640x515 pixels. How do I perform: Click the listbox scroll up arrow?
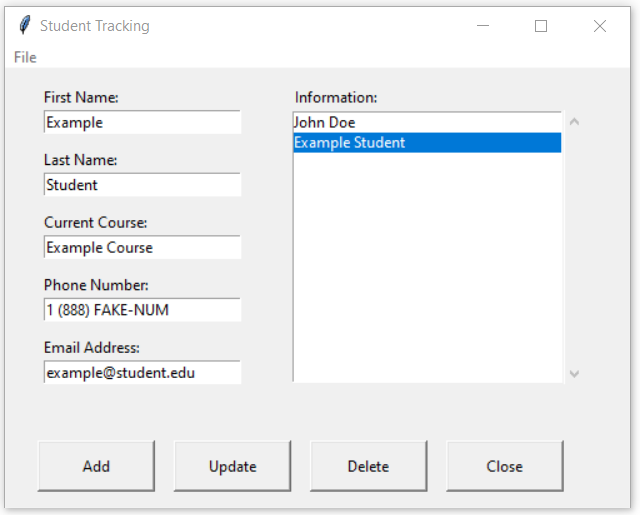[574, 122]
